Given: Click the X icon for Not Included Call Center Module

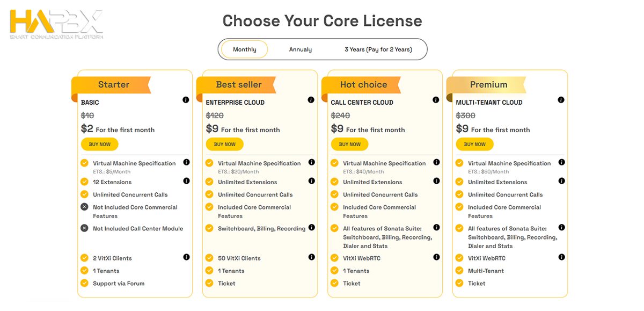Looking at the screenshot, I should [84, 228].
